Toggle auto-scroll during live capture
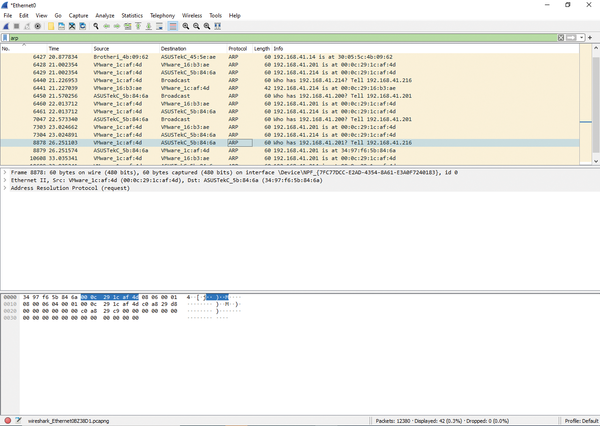The image size is (600, 426). pos(159,26)
